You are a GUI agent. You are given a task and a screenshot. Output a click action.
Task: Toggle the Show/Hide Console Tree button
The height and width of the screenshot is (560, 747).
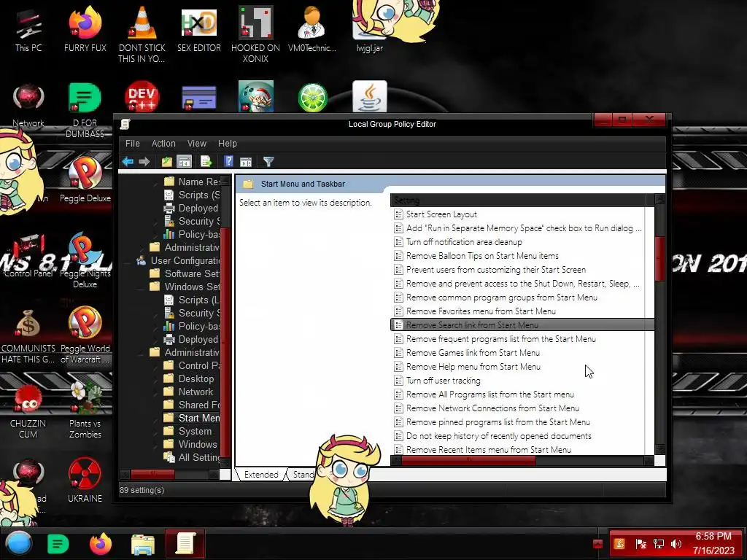click(x=184, y=162)
